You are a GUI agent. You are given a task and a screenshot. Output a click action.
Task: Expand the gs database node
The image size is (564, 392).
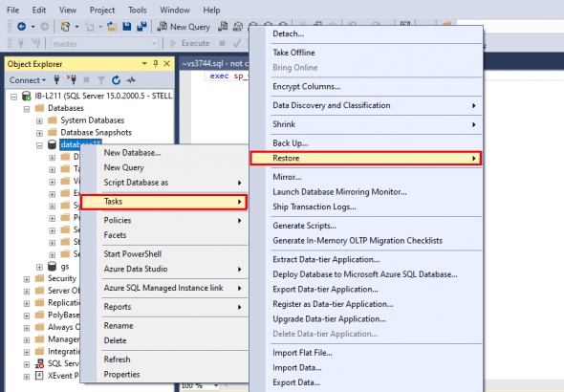tap(39, 267)
